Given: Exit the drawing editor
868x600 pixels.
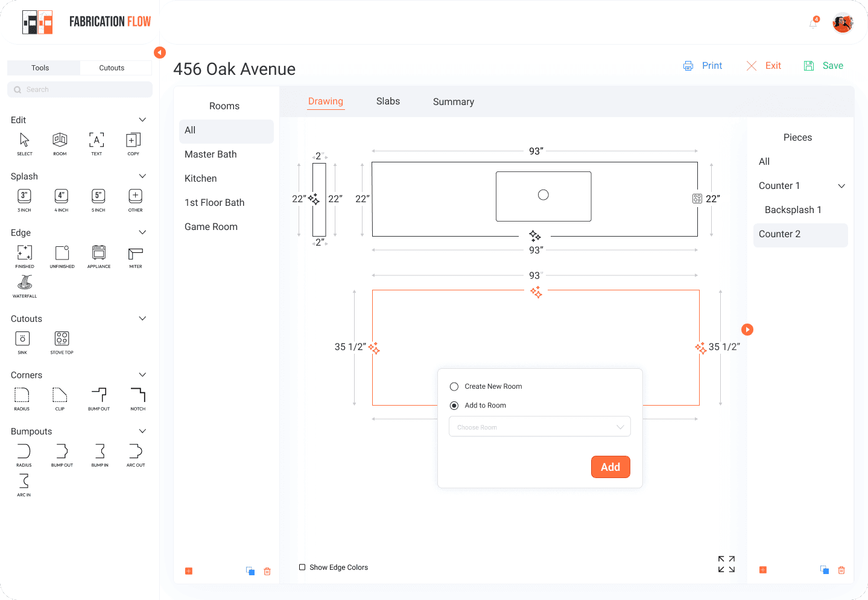Looking at the screenshot, I should 764,66.
